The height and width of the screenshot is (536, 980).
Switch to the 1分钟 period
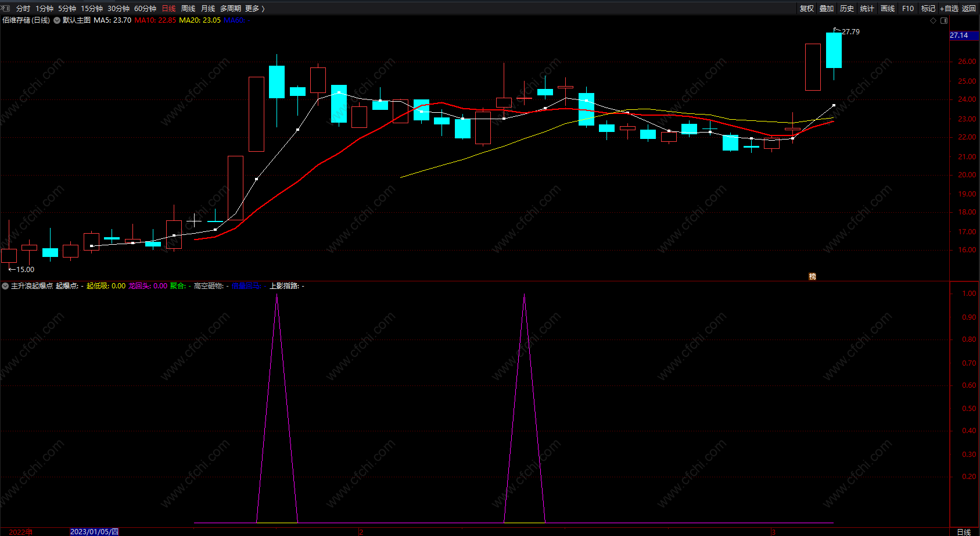click(44, 8)
